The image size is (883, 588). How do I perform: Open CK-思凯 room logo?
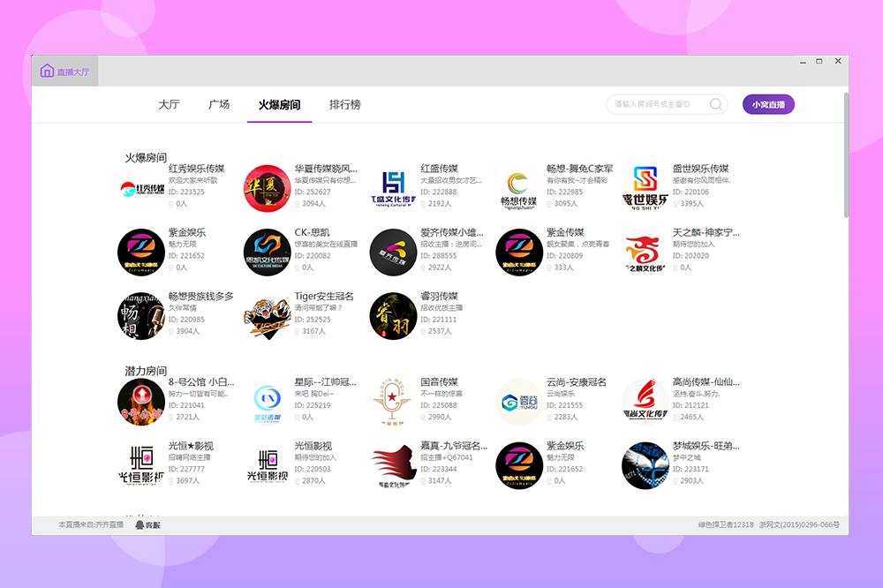[268, 252]
